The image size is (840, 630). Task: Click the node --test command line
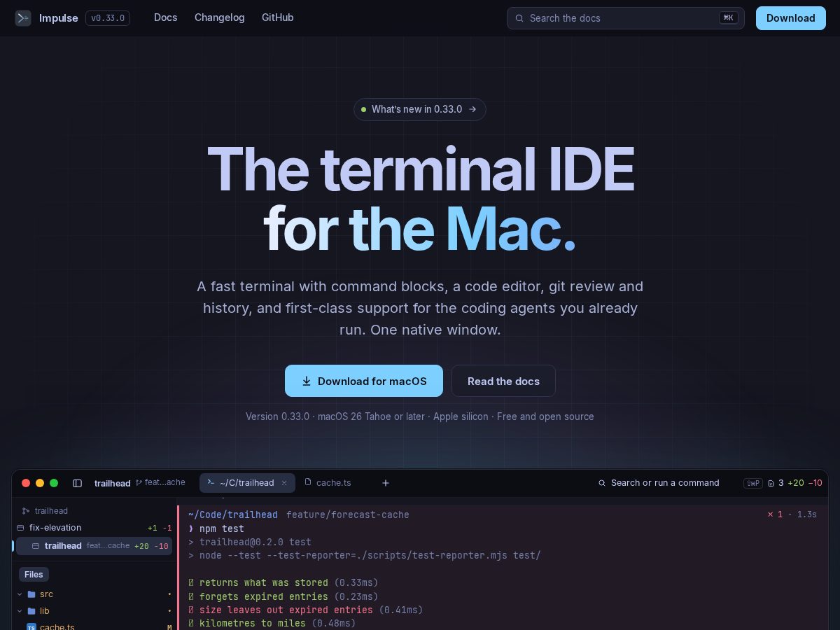point(365,555)
